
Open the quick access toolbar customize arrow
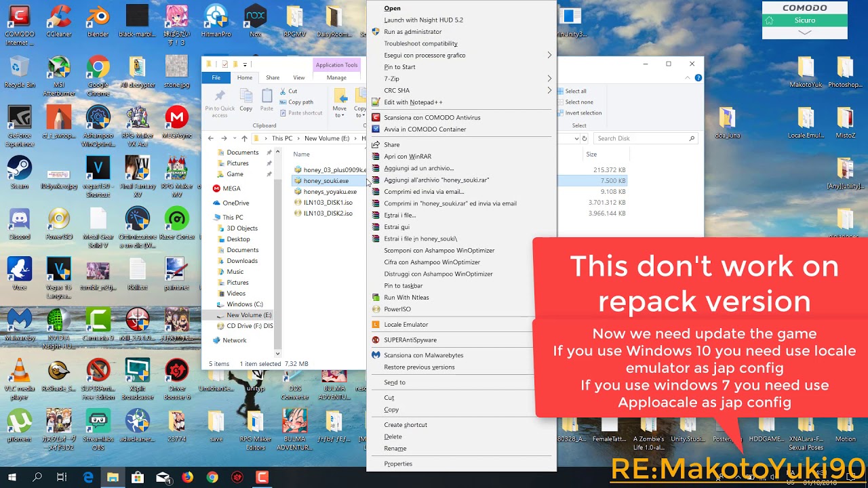point(245,64)
